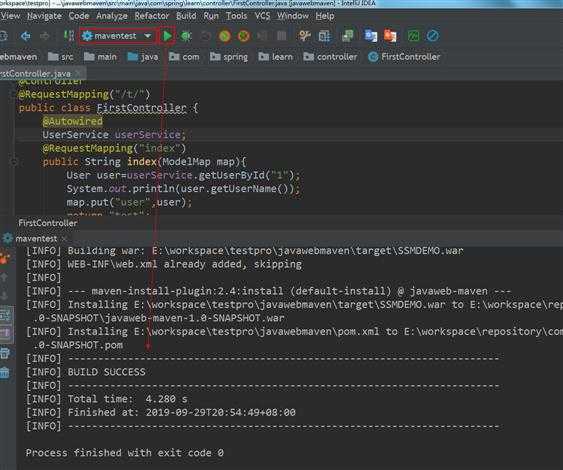Open the Navigate menu
The height and width of the screenshot is (470, 563).
pos(44,16)
